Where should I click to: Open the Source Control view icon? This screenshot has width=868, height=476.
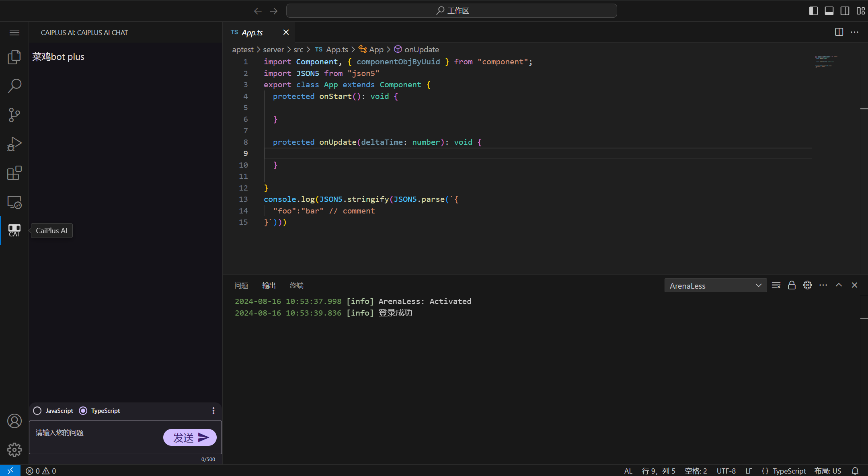pyautogui.click(x=14, y=115)
